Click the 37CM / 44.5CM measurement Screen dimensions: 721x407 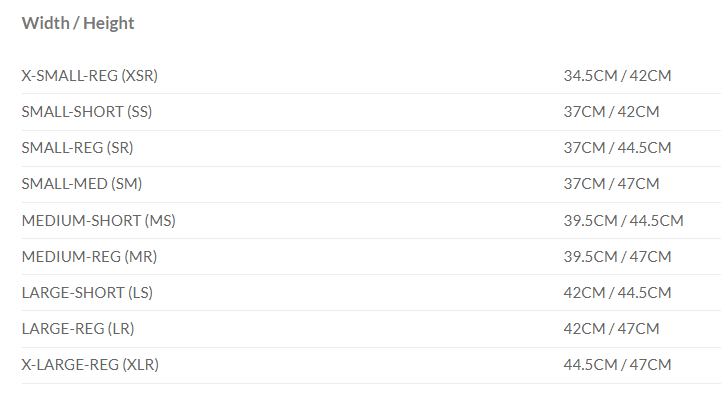[x=617, y=147]
